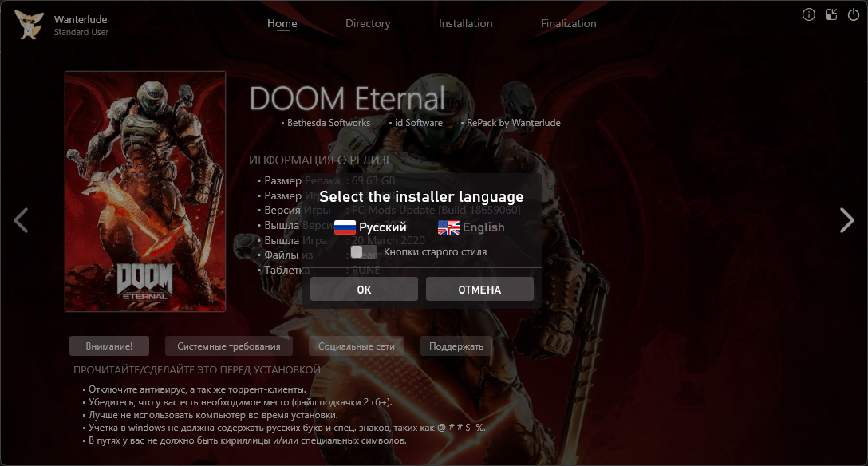
Task: Show the Системные требования section
Action: pos(229,346)
